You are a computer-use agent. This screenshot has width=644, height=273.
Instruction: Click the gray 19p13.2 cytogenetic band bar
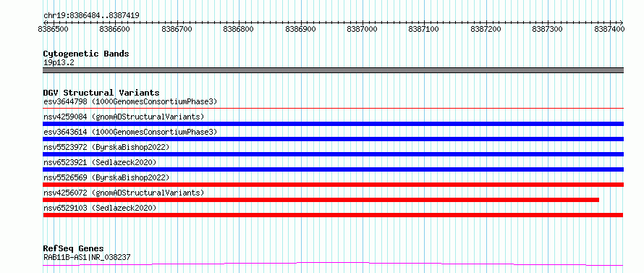tap(333, 70)
